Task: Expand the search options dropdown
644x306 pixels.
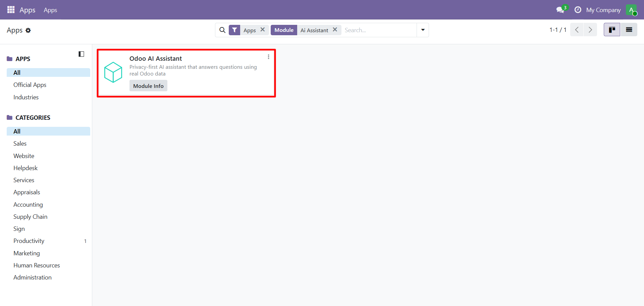Action: pos(423,30)
